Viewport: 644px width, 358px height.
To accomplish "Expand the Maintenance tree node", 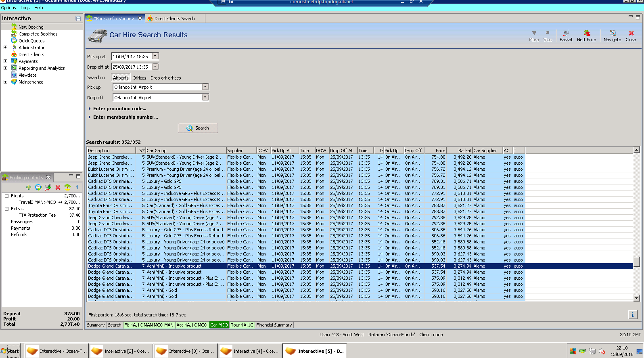I will pyautogui.click(x=5, y=82).
